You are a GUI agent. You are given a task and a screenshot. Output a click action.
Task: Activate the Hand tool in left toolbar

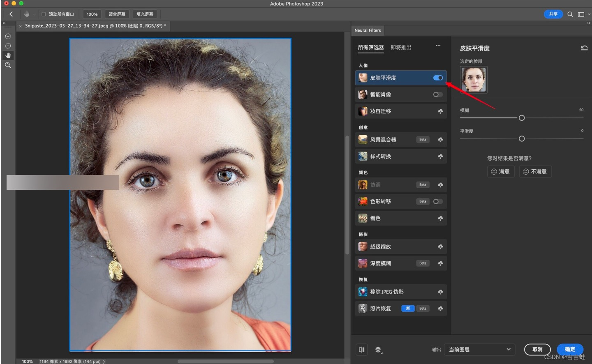(8, 55)
